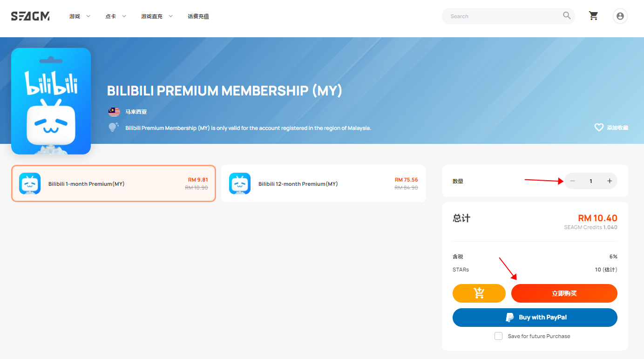The image size is (644, 359).
Task: Click the RM 75.56 price
Action: click(407, 180)
